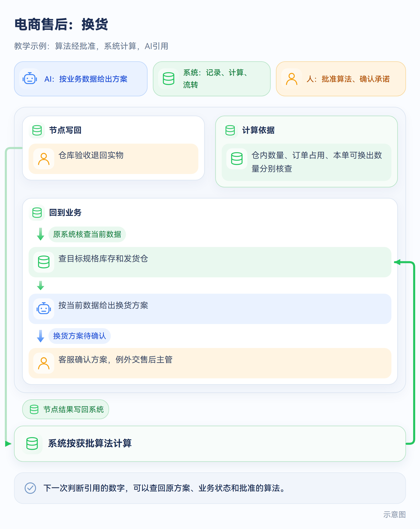Click the text 查目标规格库存和发货仓

point(103,259)
